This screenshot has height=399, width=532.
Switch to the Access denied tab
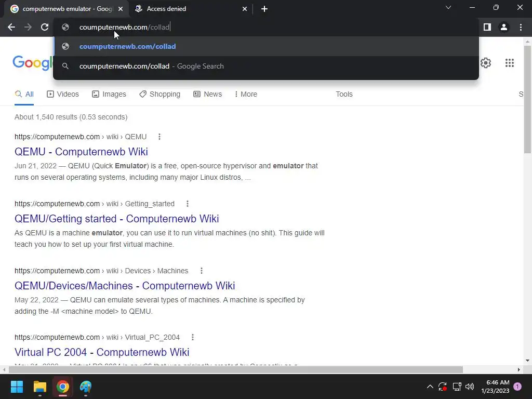point(191,9)
